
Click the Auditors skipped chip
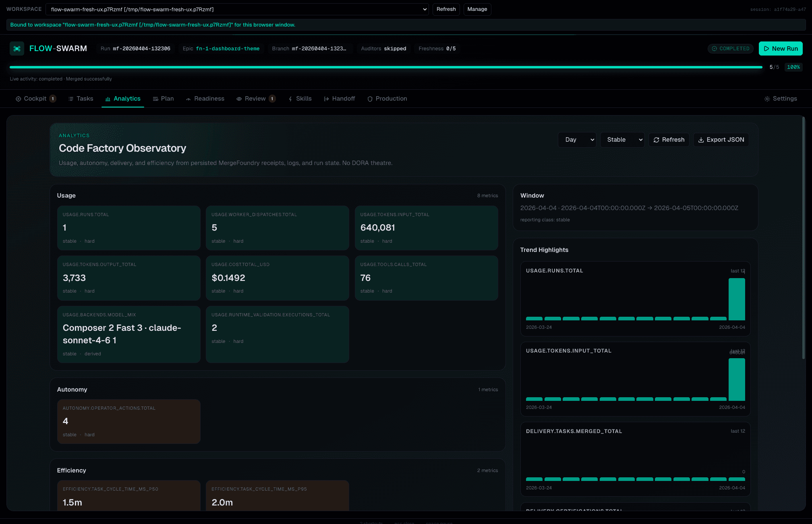pyautogui.click(x=383, y=49)
